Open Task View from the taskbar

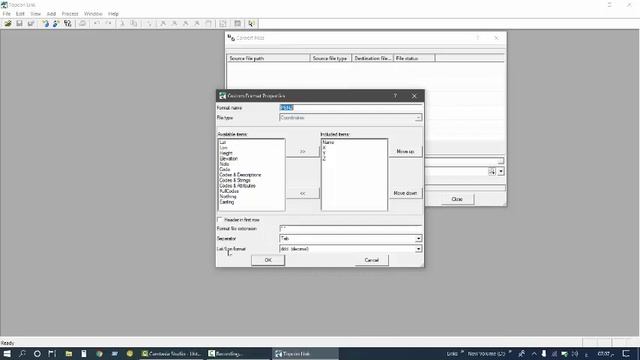[x=52, y=353]
